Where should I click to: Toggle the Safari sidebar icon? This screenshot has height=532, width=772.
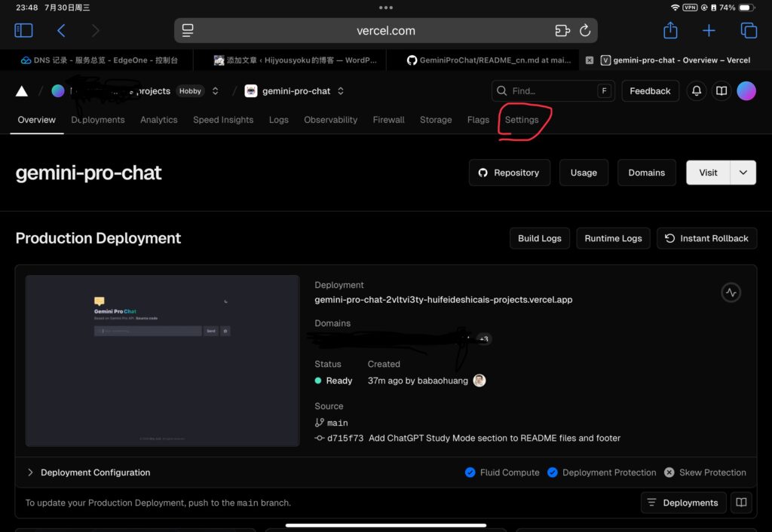coord(23,30)
